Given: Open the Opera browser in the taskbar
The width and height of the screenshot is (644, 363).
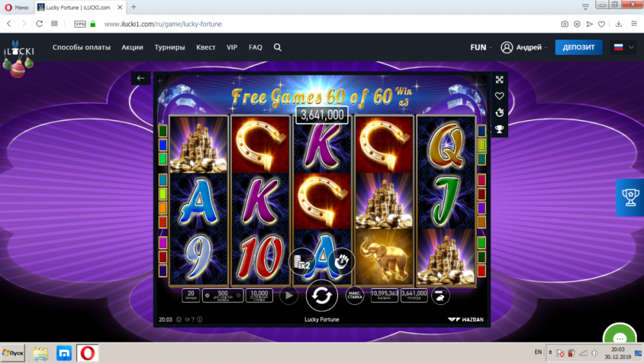Looking at the screenshot, I should pos(87,353).
